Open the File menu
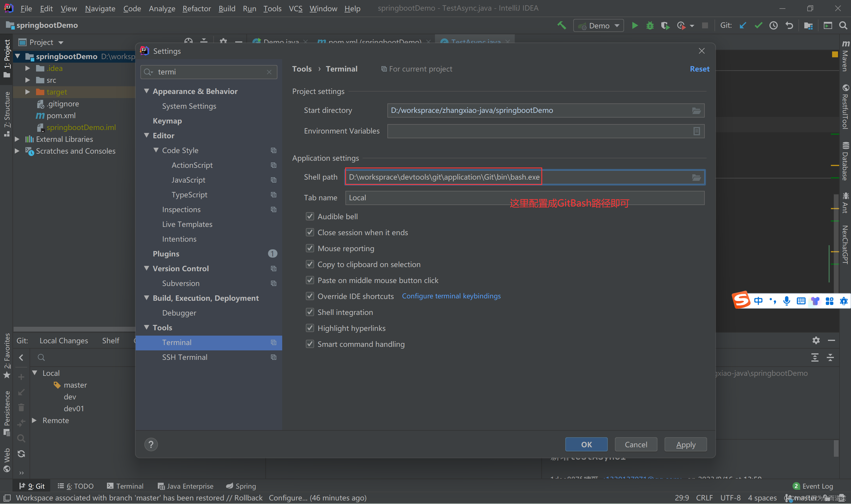851x504 pixels. click(26, 9)
